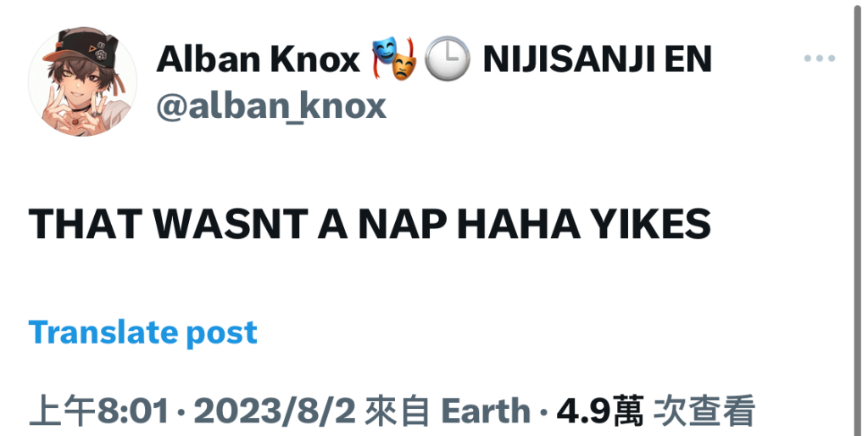Open Alban Knox's profile avatar picture
Screen dimensions: 868x436
pyautogui.click(x=82, y=81)
